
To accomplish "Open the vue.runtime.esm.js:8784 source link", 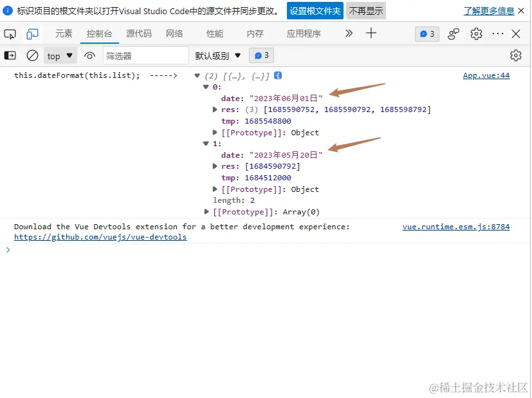I will tap(456, 227).
